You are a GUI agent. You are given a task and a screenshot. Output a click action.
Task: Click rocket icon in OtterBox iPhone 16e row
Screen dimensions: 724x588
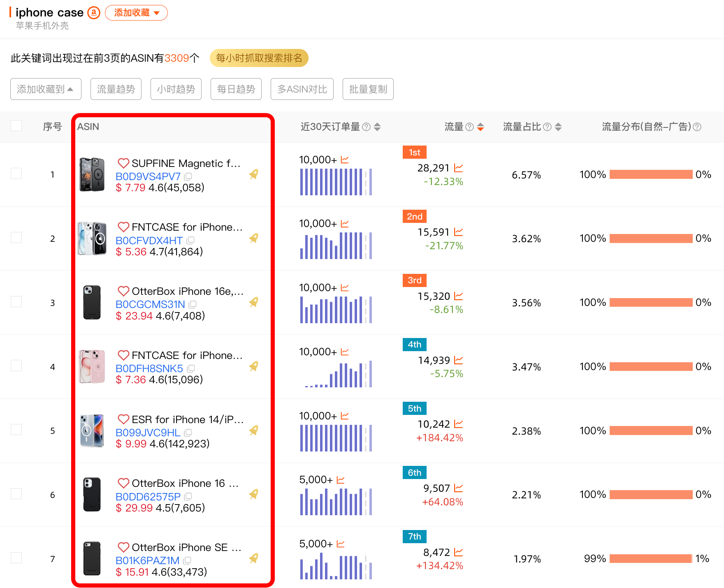tap(254, 302)
